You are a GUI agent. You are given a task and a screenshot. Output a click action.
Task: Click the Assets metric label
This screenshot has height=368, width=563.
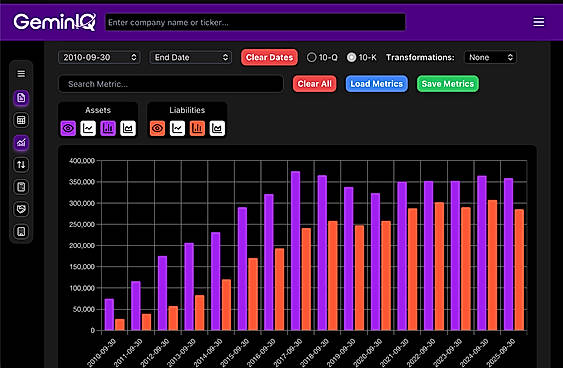98,110
